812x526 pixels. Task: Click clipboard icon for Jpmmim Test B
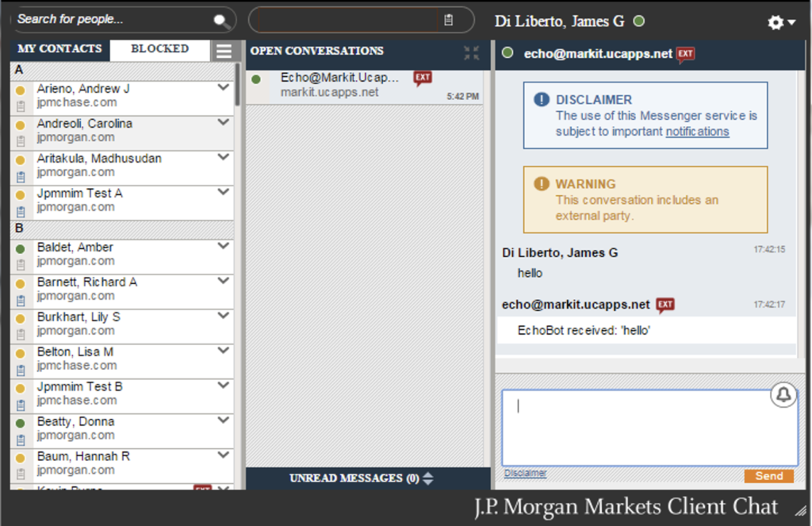coord(21,404)
